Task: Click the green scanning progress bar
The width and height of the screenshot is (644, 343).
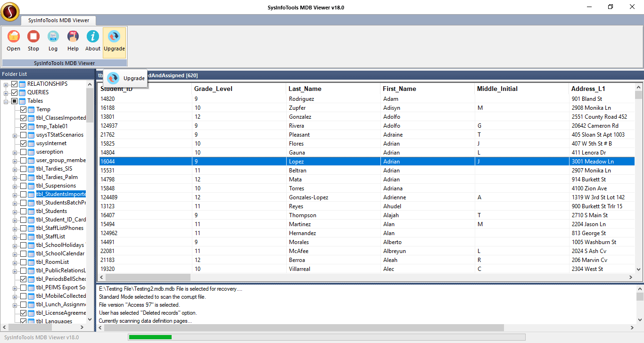Action: tap(150, 337)
